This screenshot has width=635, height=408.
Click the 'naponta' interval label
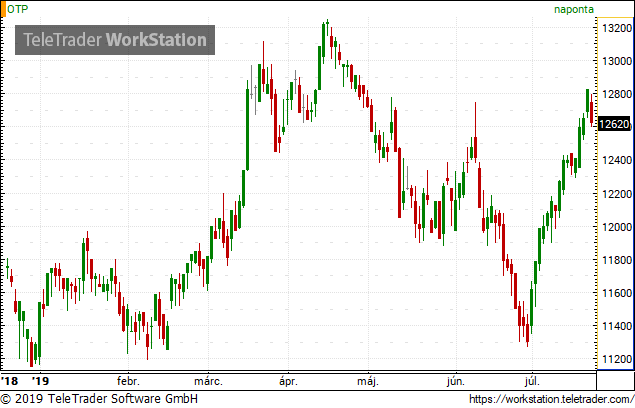(574, 9)
